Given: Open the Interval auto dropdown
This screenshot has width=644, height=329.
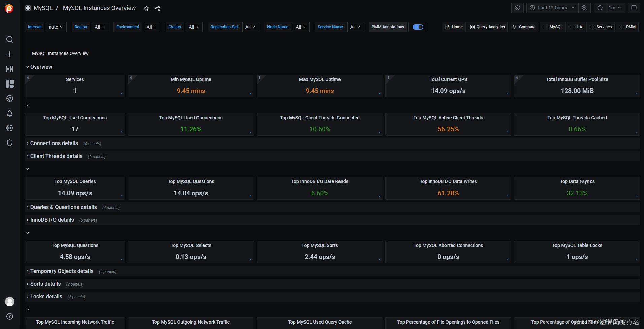Looking at the screenshot, I should point(56,27).
